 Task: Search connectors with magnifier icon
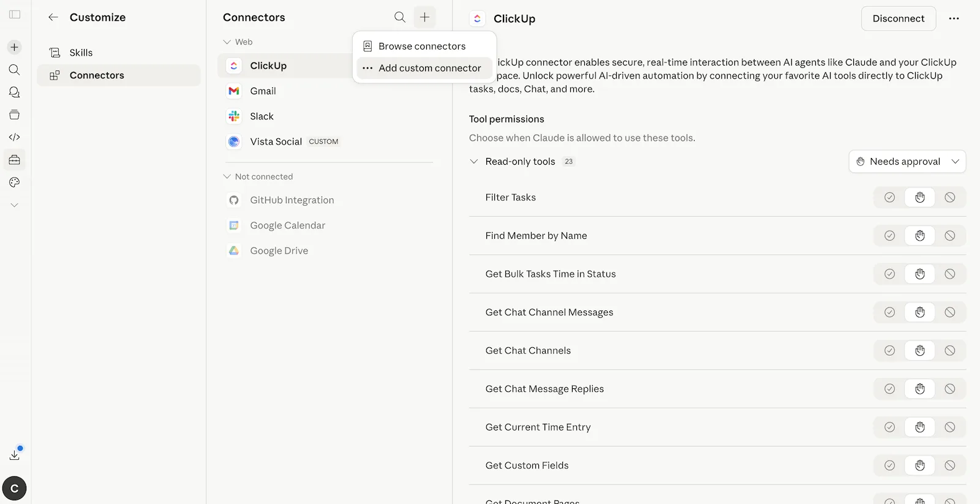(x=400, y=17)
